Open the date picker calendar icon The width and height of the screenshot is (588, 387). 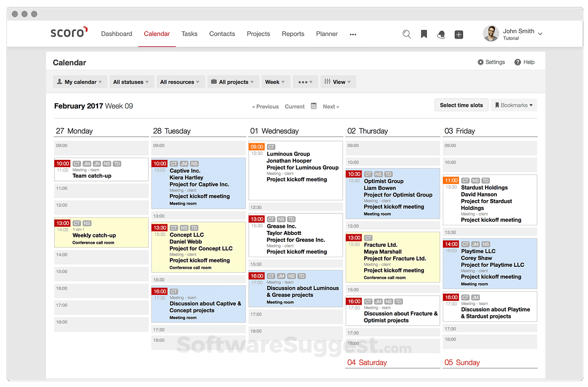coord(313,106)
